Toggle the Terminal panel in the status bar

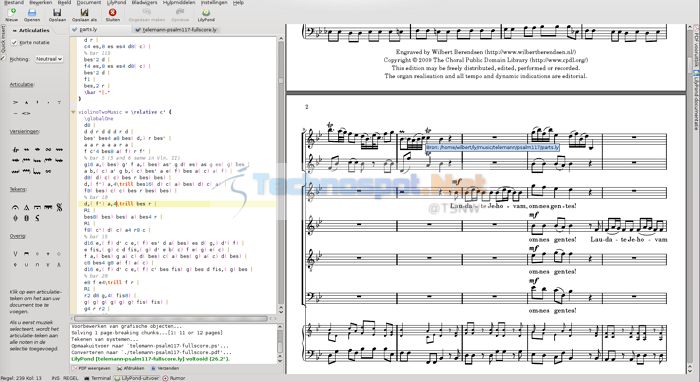click(98, 378)
